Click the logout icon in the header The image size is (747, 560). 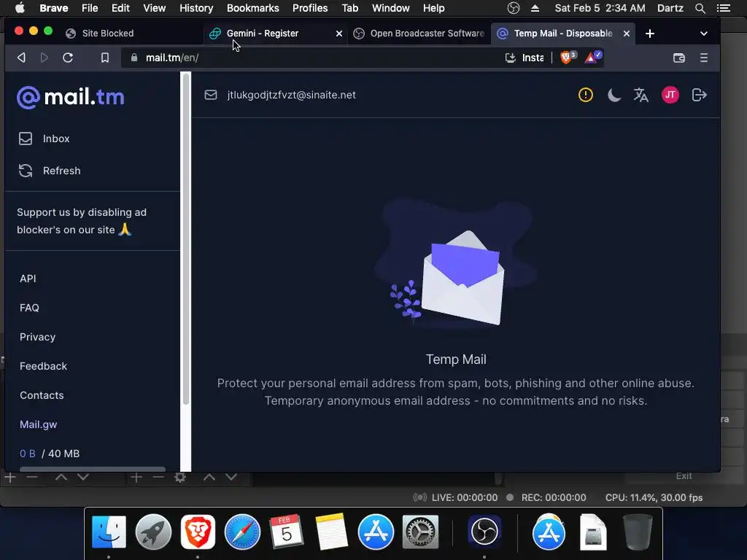(x=699, y=95)
